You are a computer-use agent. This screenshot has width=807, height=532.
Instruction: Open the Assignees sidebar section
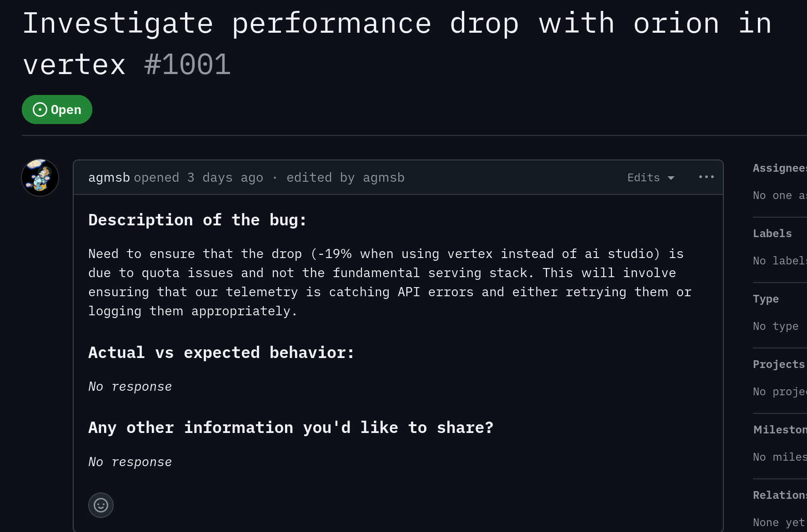point(779,168)
